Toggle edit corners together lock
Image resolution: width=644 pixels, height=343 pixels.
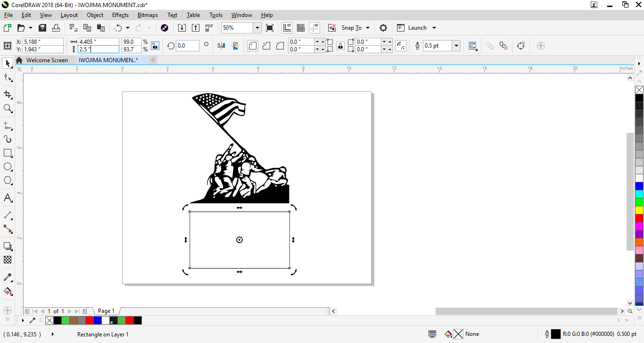[340, 46]
